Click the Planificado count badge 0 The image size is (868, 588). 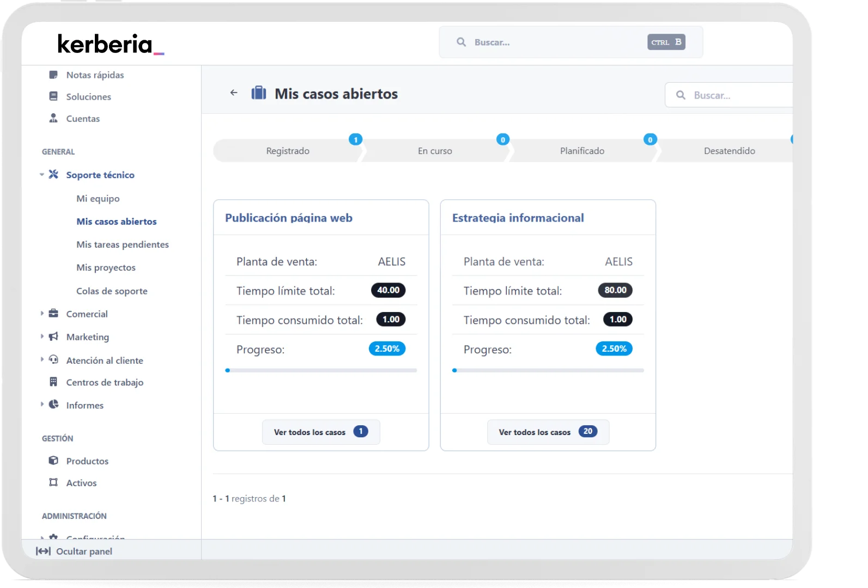(x=650, y=139)
